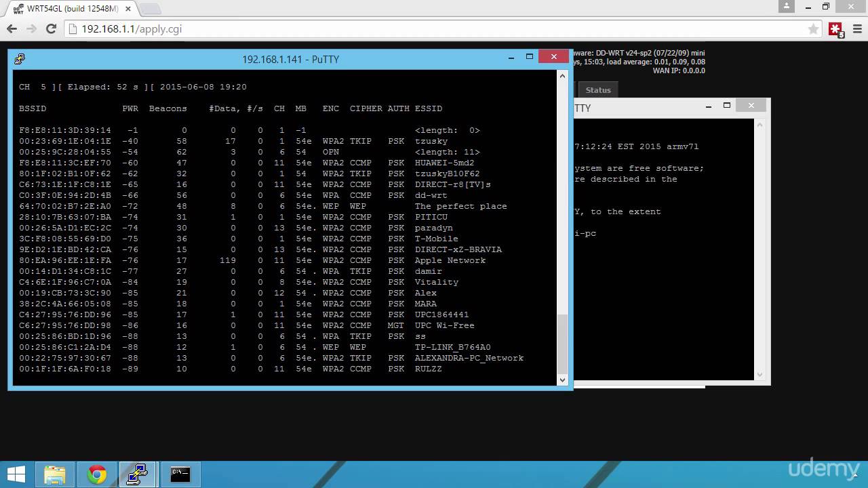Open the Status tab in DD-WRT page

coord(598,89)
